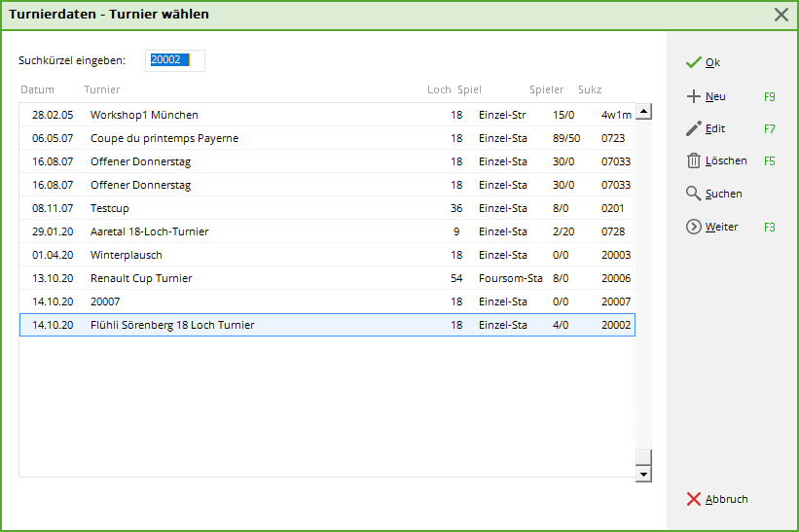Close the Turnierdaten dialog window
Screen dimensions: 799x532
(x=781, y=15)
